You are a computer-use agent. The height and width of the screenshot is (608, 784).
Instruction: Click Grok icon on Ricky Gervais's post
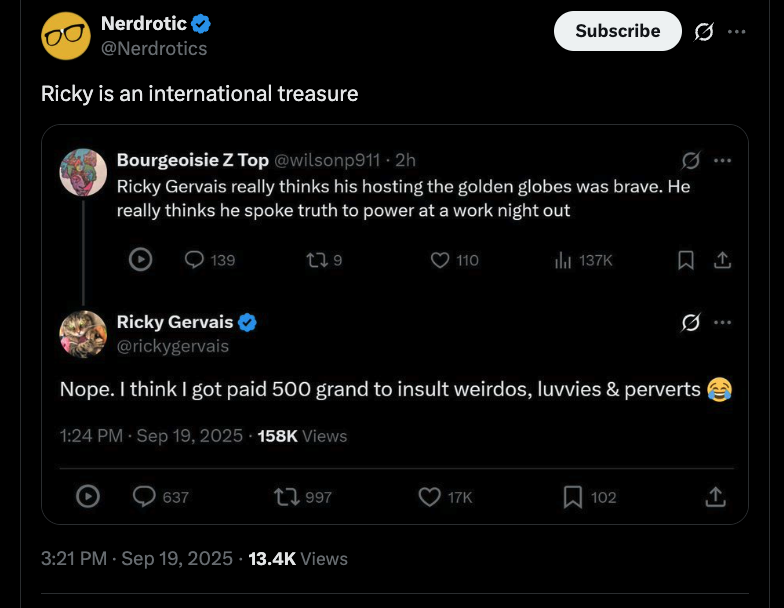pyautogui.click(x=690, y=322)
